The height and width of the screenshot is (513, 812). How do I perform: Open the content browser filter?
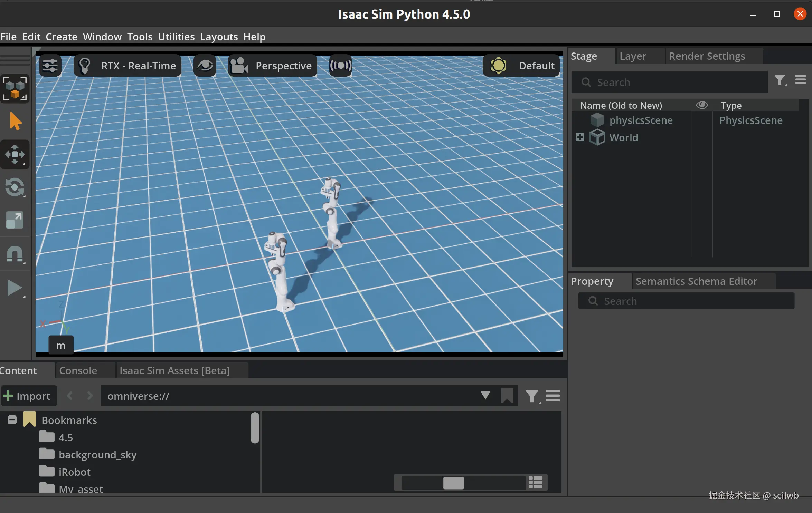(532, 396)
